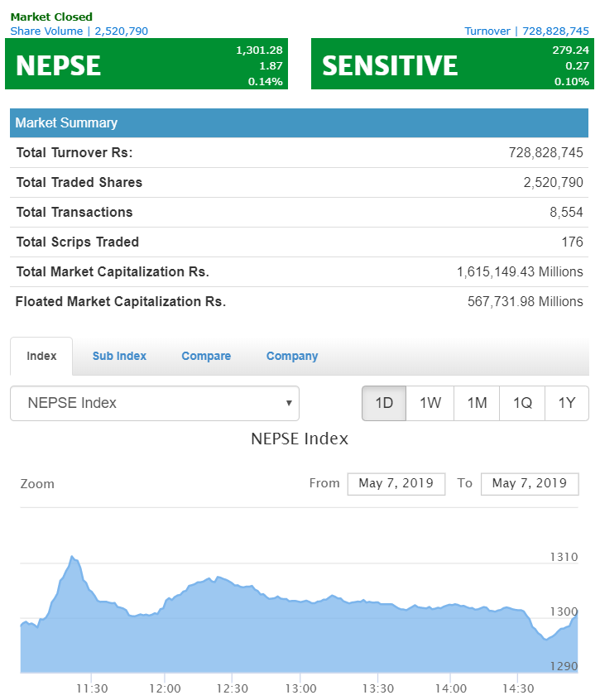The width and height of the screenshot is (600, 700).
Task: Click the 12:00 time axis label
Action: click(165, 688)
